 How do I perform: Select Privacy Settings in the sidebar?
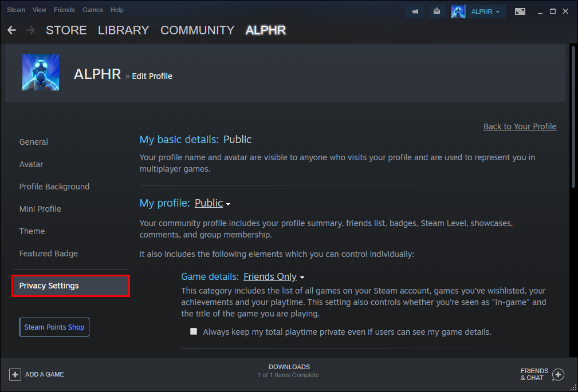click(71, 286)
